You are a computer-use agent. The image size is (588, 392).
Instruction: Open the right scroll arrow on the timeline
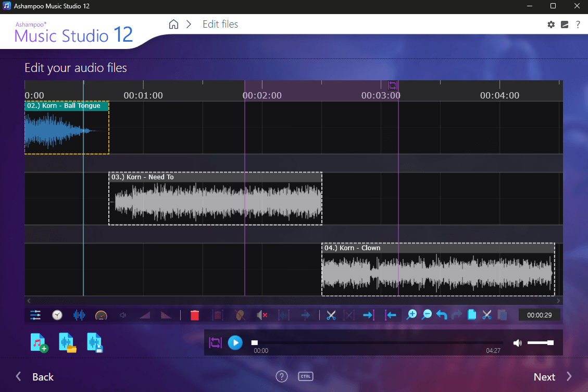pyautogui.click(x=558, y=300)
